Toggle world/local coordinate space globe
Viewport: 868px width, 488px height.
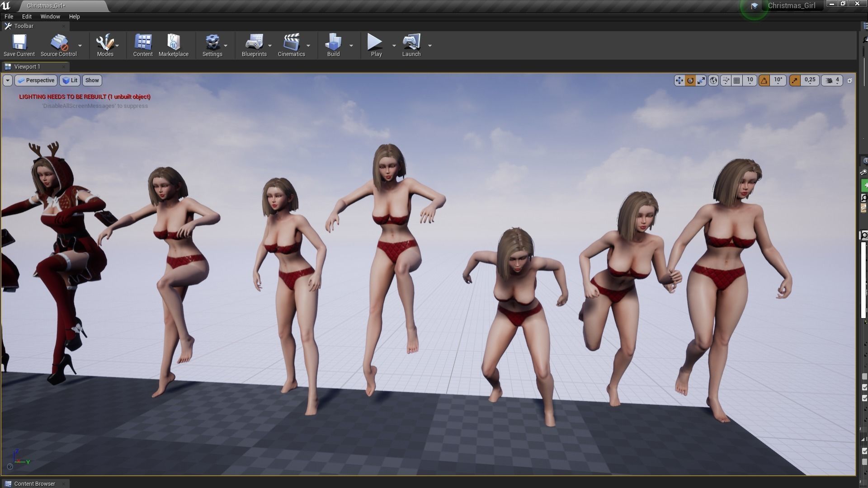[x=713, y=80]
